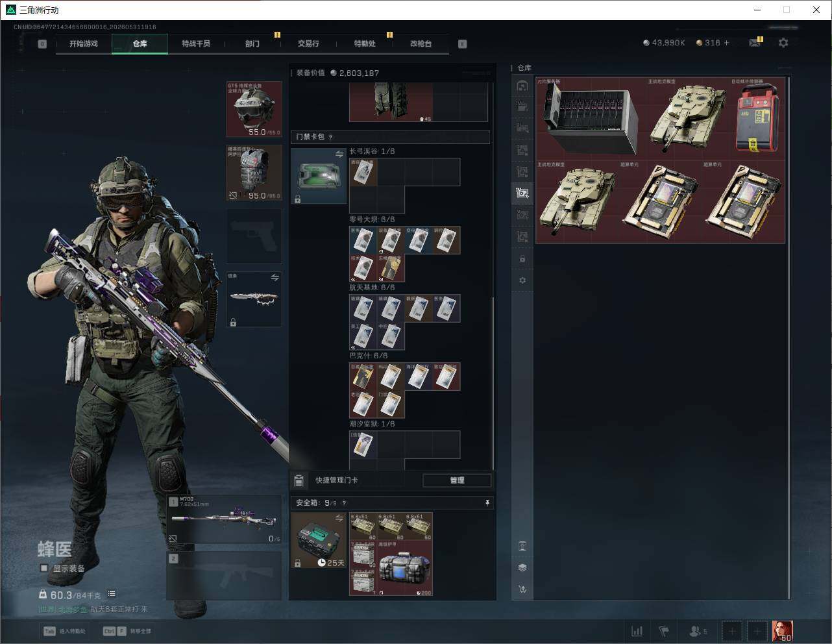Click the 门禁卡包 help question mark
832x644 pixels.
[331, 137]
